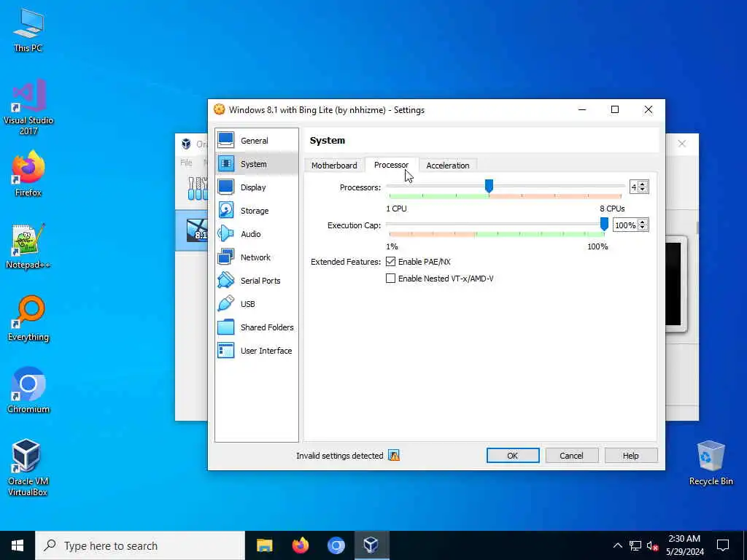Screen dimensions: 747x560
Task: Open the General settings category
Action: 256,141
